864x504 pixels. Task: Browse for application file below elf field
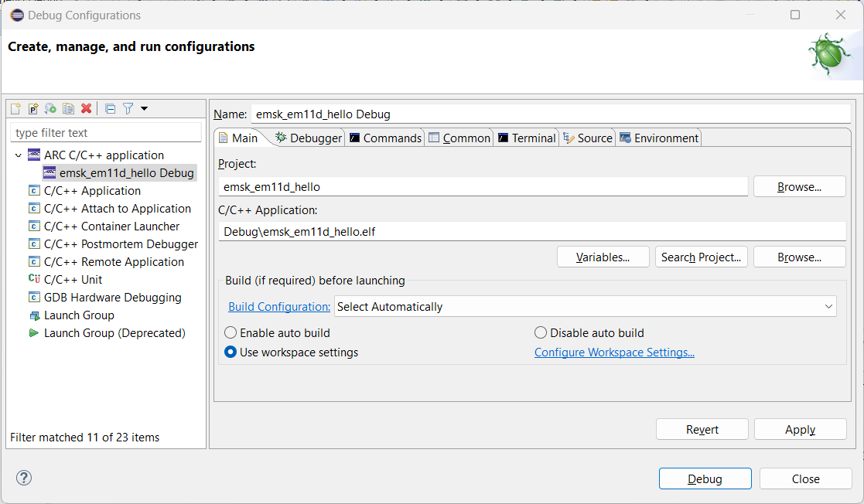800,257
